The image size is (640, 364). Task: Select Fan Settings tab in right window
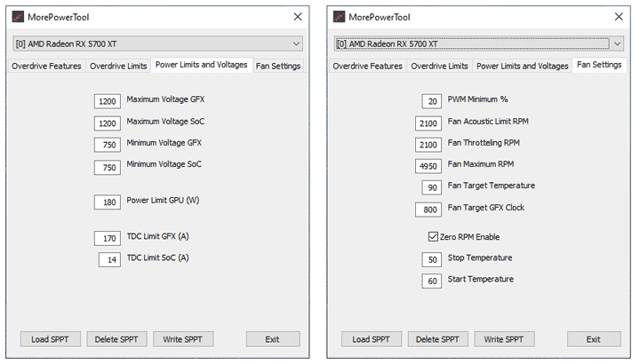tap(599, 65)
